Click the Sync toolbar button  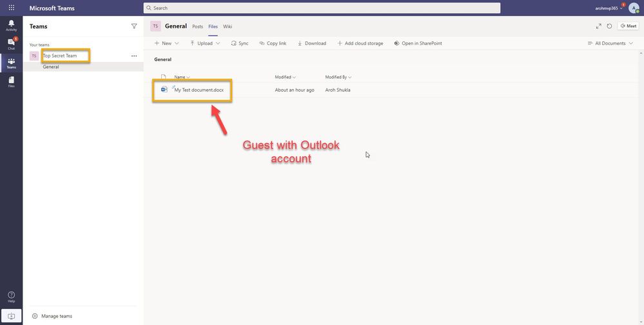click(x=240, y=43)
